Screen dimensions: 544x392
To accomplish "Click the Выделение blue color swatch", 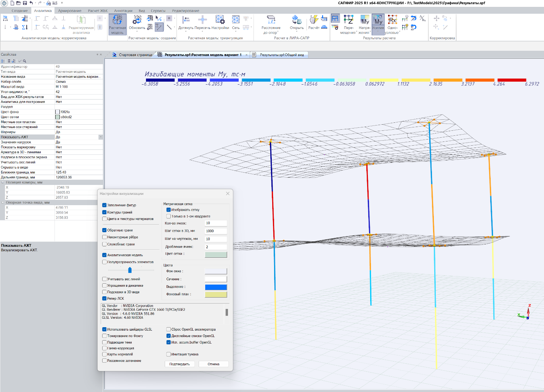I will coord(216,287).
